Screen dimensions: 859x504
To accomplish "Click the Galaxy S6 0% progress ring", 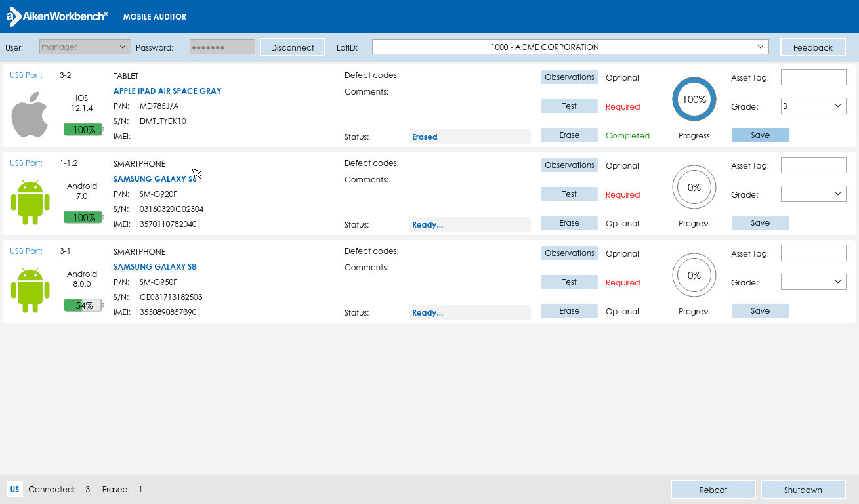I will click(694, 188).
